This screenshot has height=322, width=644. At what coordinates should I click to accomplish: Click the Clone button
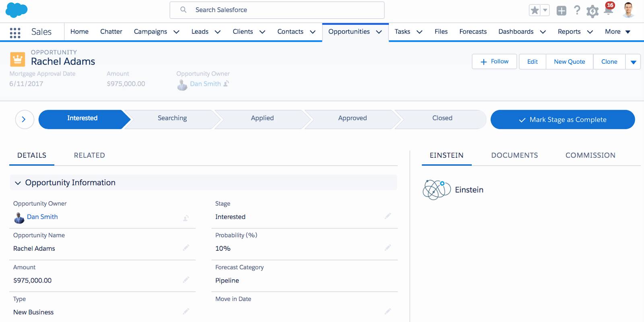(609, 62)
